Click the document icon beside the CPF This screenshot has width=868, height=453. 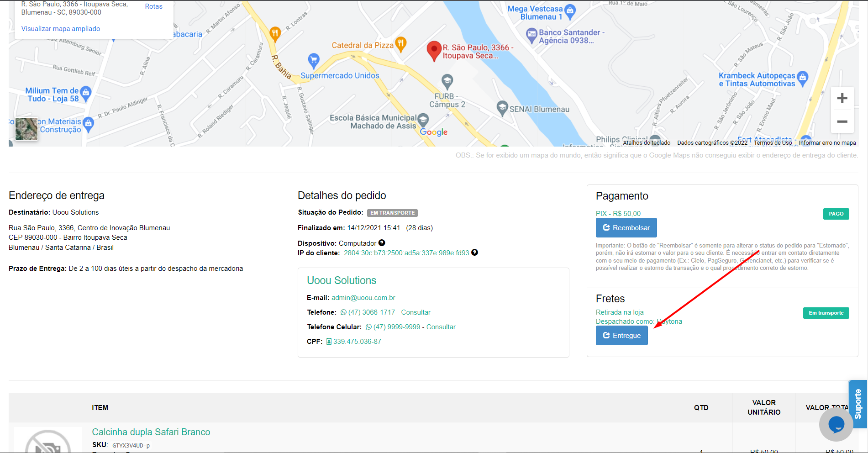click(x=329, y=342)
